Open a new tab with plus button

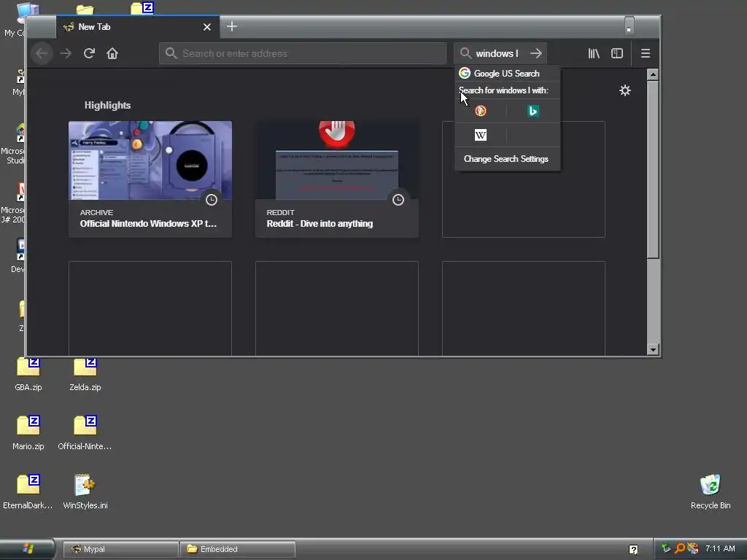click(x=232, y=27)
